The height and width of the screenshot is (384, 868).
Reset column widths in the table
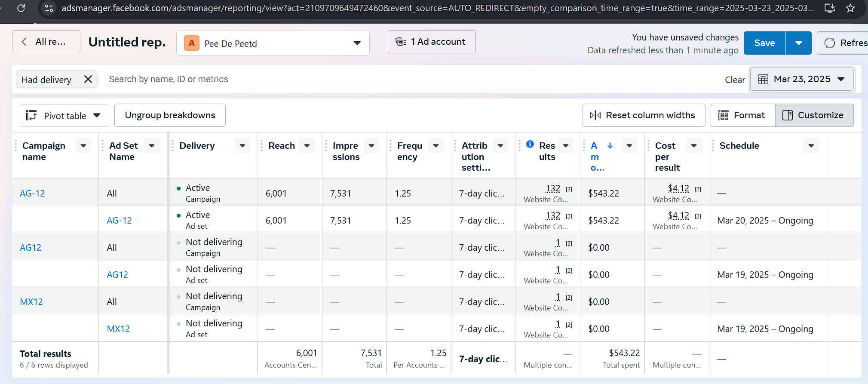point(644,115)
